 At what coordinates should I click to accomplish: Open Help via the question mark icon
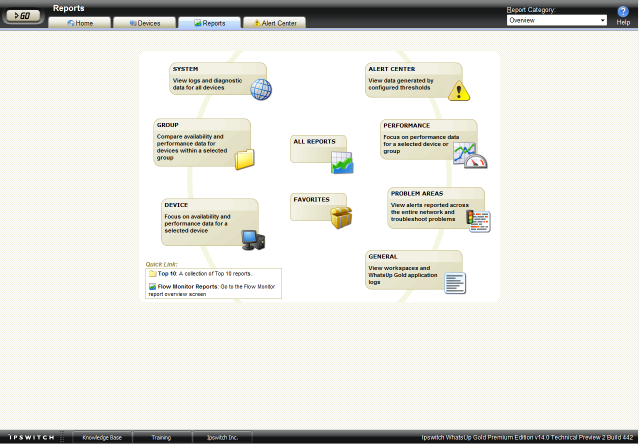tap(623, 12)
